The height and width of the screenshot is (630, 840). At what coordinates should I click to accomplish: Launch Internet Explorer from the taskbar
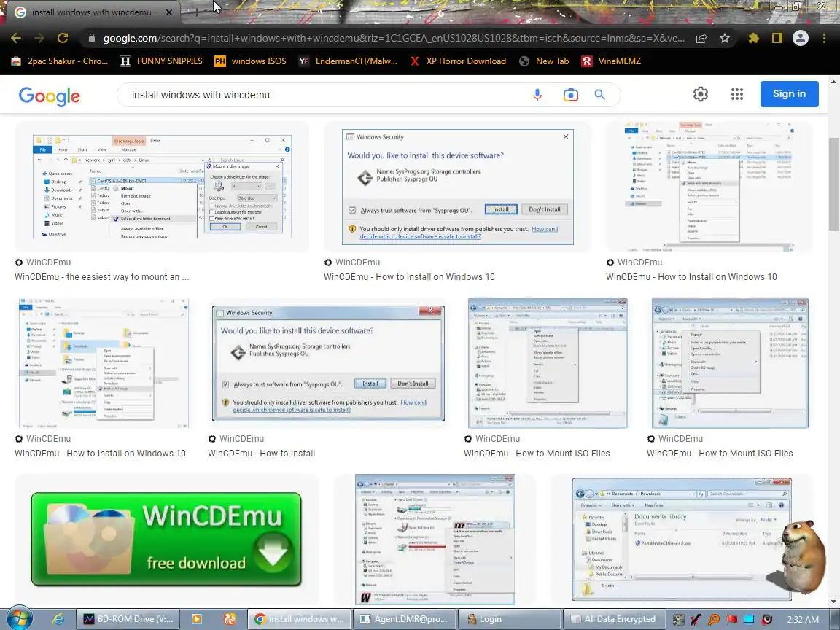(58, 619)
